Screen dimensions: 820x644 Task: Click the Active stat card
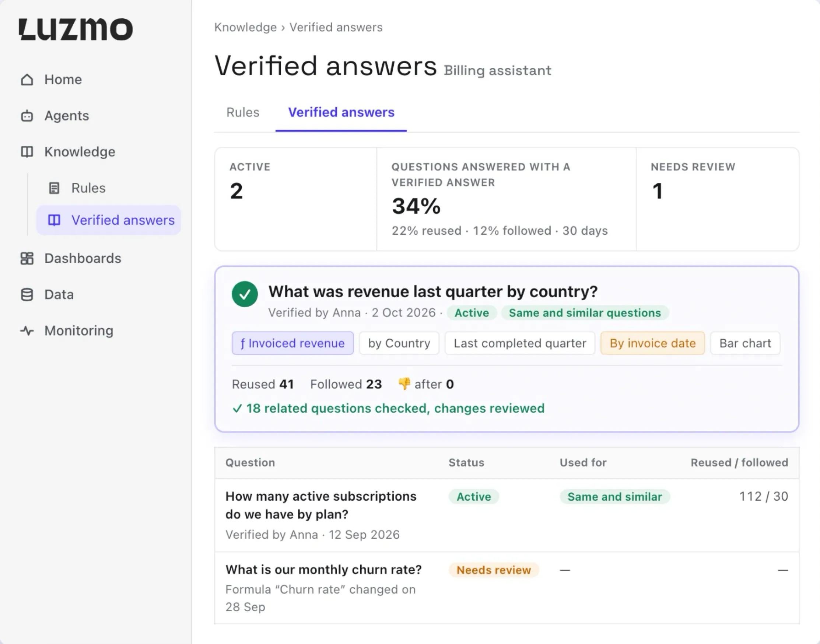295,199
